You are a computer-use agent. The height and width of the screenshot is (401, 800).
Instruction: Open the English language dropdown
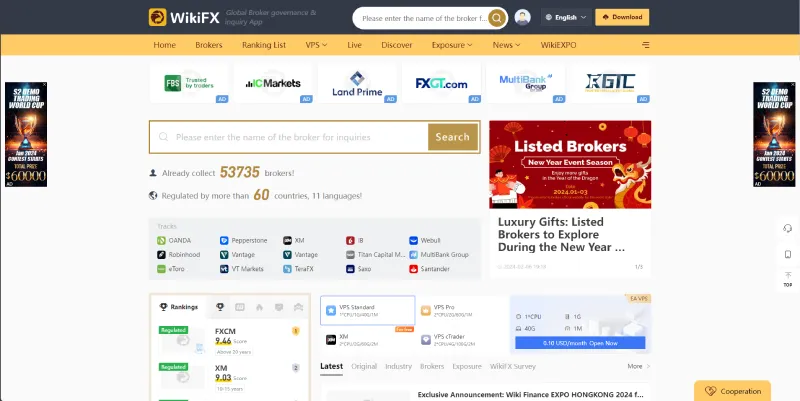(x=566, y=17)
